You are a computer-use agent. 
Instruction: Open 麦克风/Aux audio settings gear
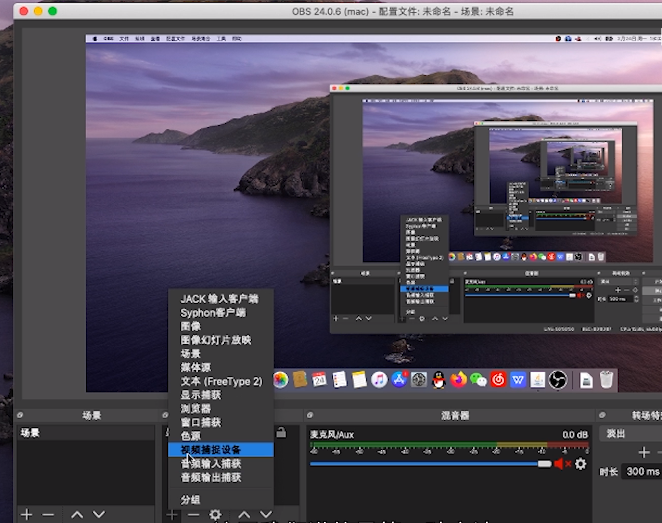[580, 464]
